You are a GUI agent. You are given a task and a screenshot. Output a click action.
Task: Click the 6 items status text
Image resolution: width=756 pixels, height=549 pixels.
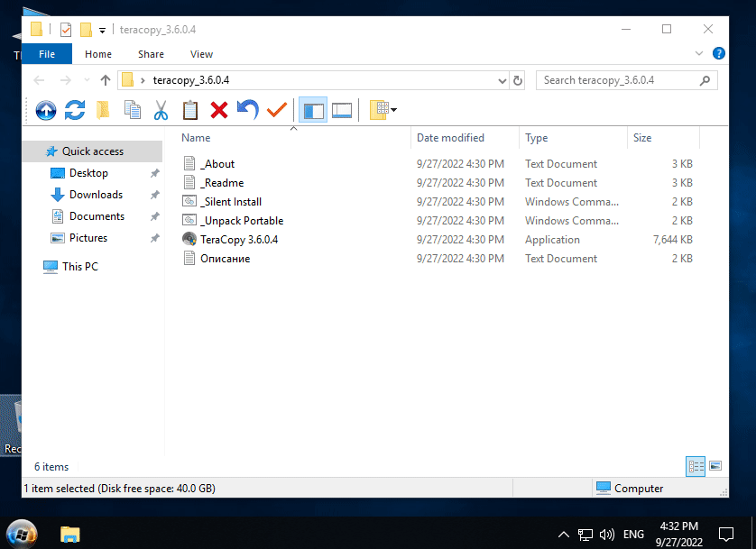pyautogui.click(x=51, y=467)
